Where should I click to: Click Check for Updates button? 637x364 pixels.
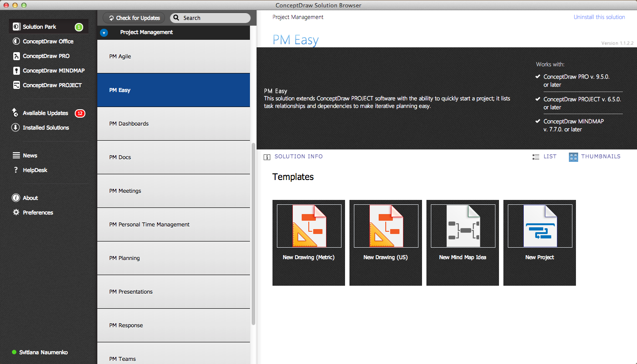point(134,18)
